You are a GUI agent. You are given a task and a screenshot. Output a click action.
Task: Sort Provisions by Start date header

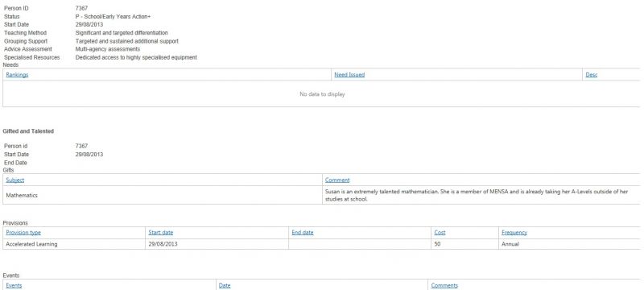pos(160,233)
